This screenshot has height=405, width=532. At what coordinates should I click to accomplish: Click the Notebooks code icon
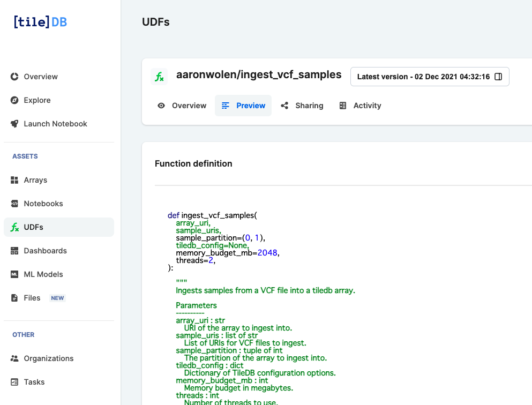coord(15,204)
